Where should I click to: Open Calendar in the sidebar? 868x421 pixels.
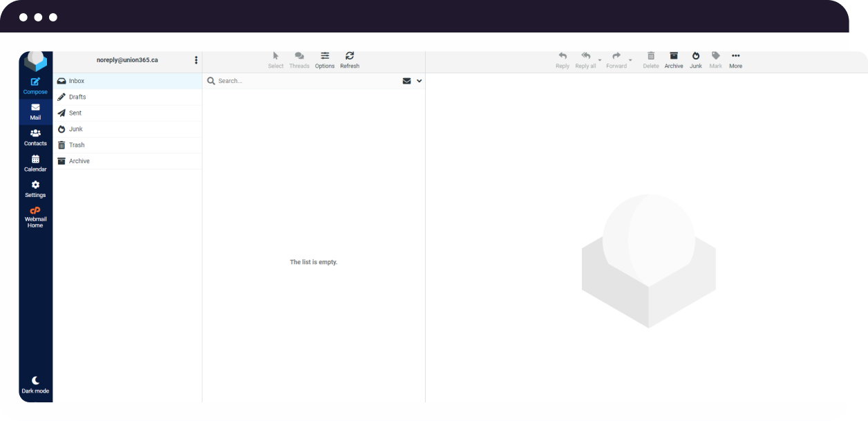click(x=35, y=163)
